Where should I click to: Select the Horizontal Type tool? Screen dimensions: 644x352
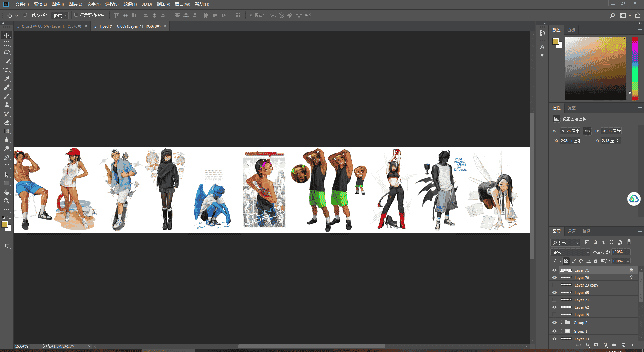[x=7, y=166]
